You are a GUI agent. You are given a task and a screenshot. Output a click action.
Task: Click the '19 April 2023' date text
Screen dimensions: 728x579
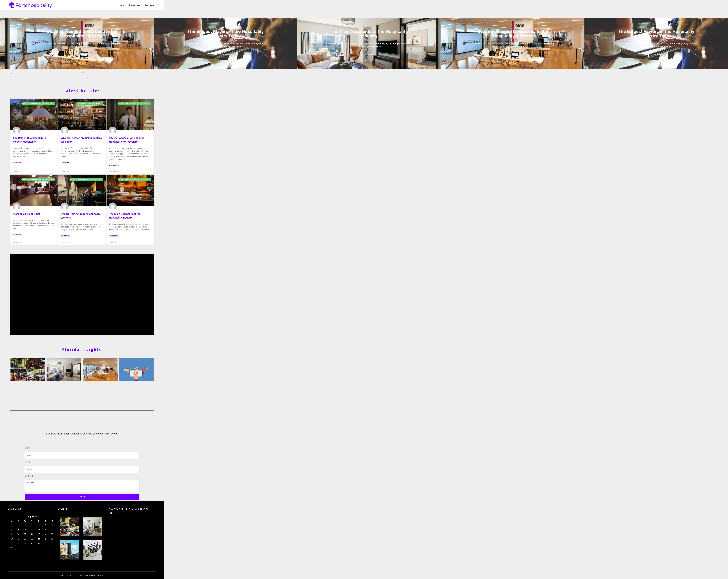[x=65, y=172]
